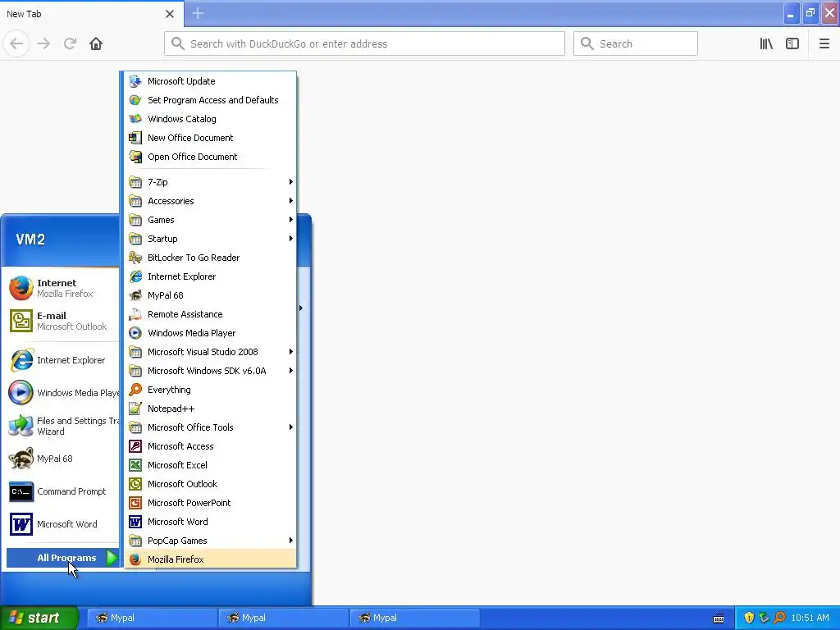Viewport: 840px width, 630px height.
Task: Expand Microsoft Office Tools submenu arrow
Action: tap(291, 427)
